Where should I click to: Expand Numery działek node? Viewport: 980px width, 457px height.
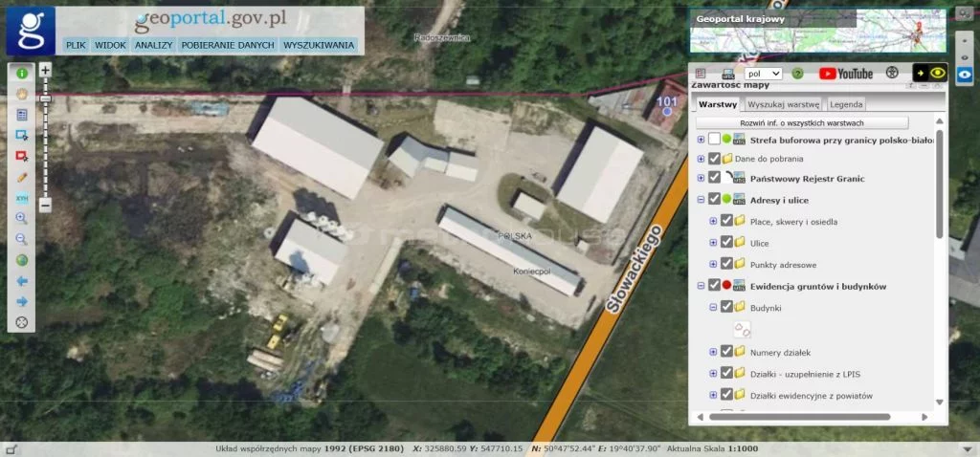(x=713, y=352)
